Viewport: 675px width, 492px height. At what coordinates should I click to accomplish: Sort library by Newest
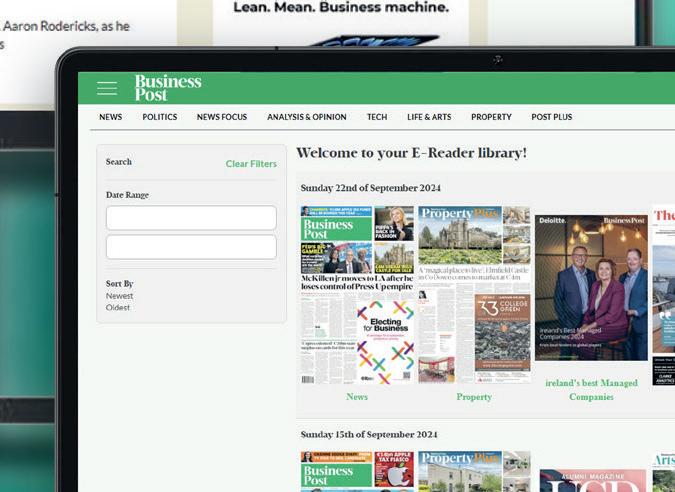point(119,296)
